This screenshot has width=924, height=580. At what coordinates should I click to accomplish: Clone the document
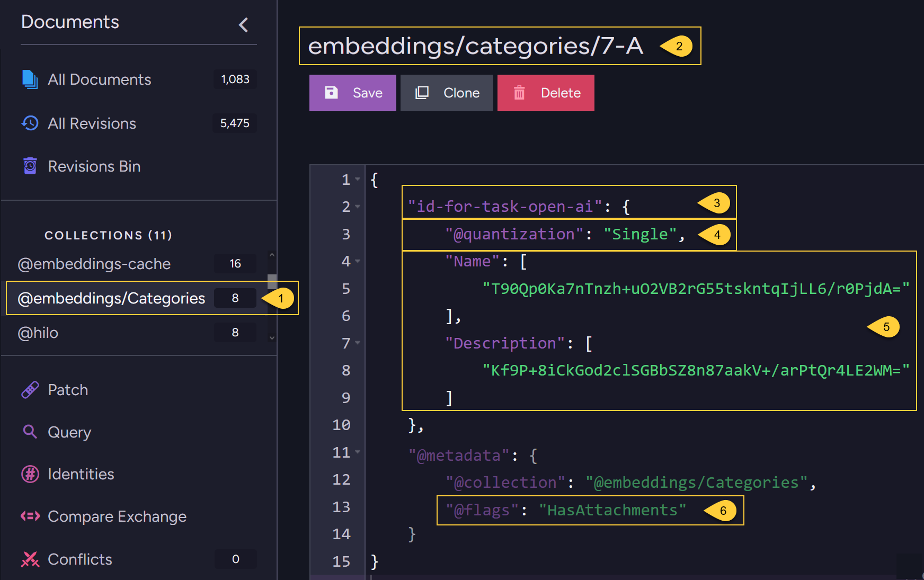point(447,93)
